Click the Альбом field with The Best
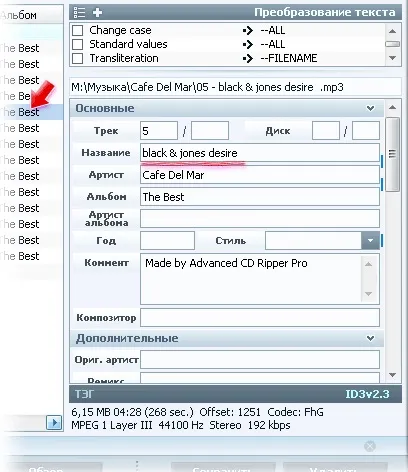Viewport: 408px width, 472px height. (x=260, y=197)
